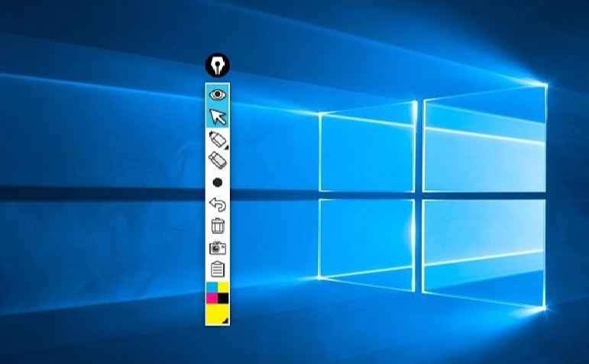Screen dimensions: 589x364
Task: Pick the small yellow swatch beside cyan
Action: 224,286
